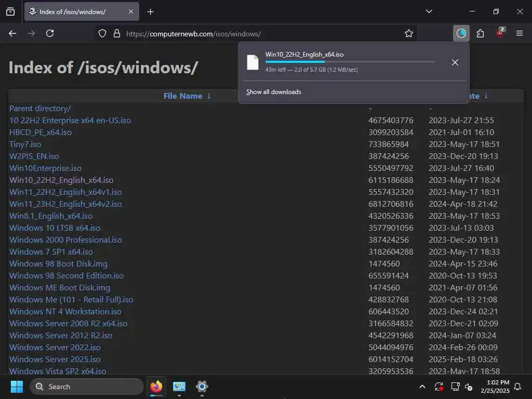The image size is (532, 399).
Task: Click the download progress bar
Action: click(350, 62)
